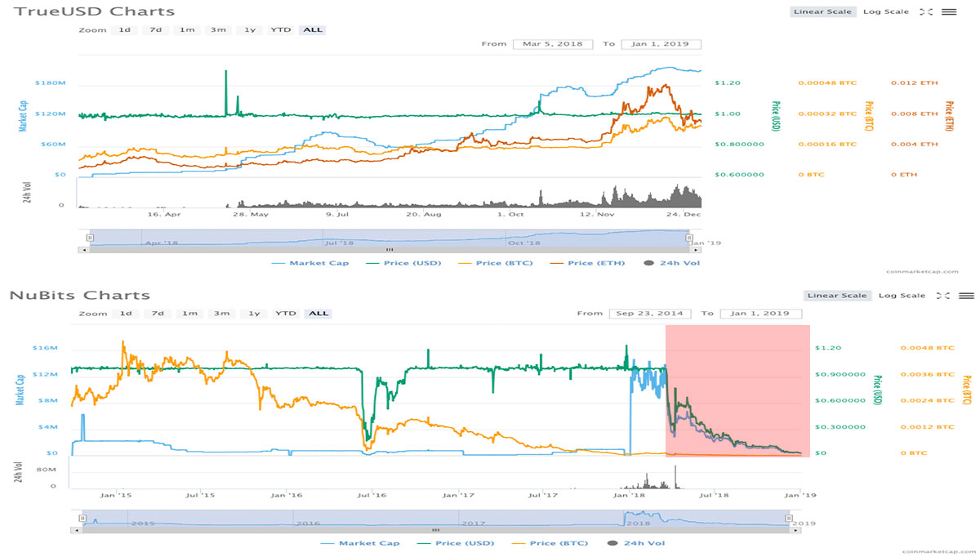
Task: Edit TrueUSD To date Jan 1, 2019
Action: pos(661,44)
